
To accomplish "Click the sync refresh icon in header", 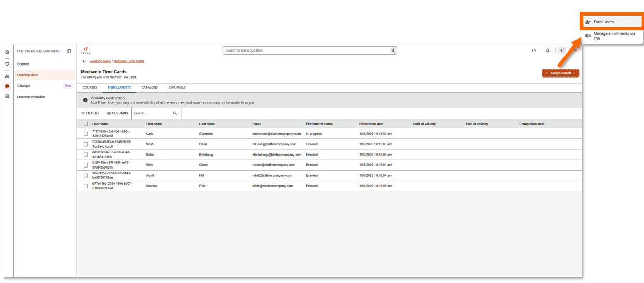I will click(x=534, y=50).
